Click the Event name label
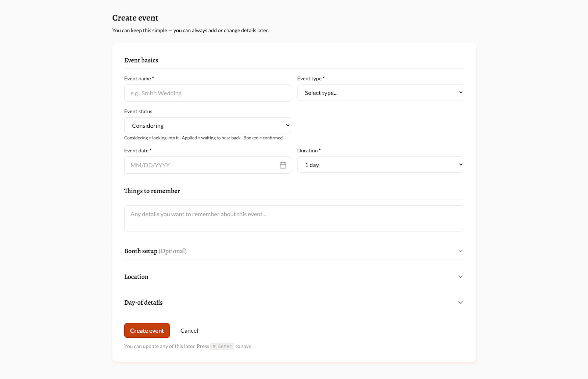This screenshot has height=379, width=588. point(139,78)
